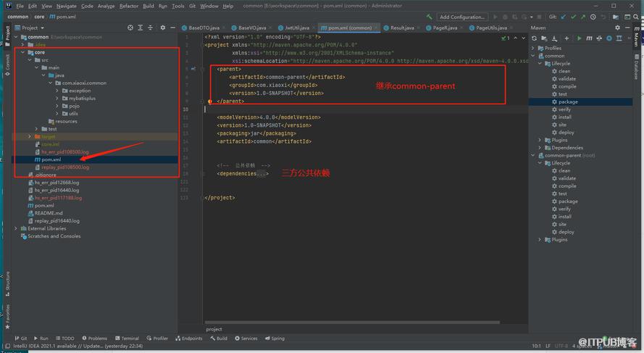Click the inspections checkmark widget in editor

(x=505, y=38)
